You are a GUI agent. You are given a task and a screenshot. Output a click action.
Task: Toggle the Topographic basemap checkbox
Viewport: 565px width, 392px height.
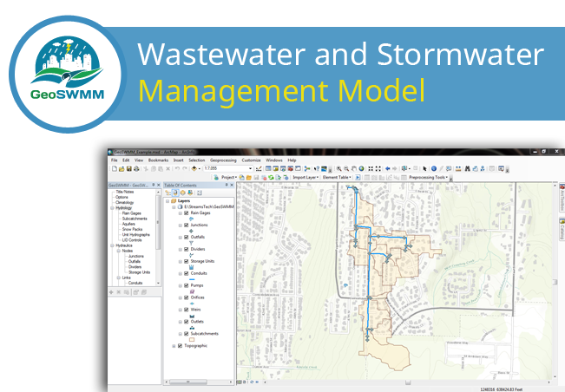click(x=181, y=346)
